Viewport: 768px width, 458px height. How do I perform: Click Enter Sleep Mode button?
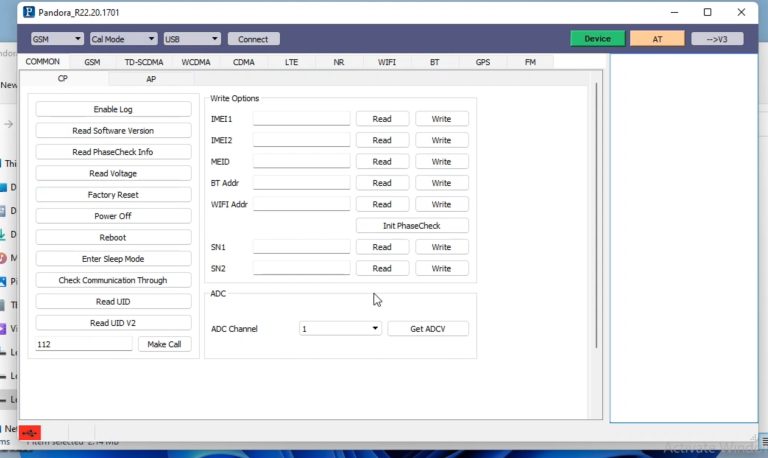click(x=113, y=259)
